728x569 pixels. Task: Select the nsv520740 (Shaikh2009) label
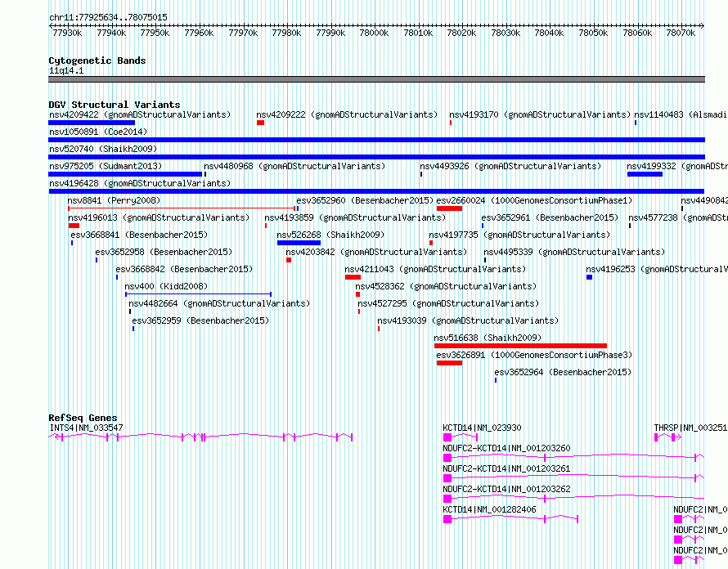[103, 149]
